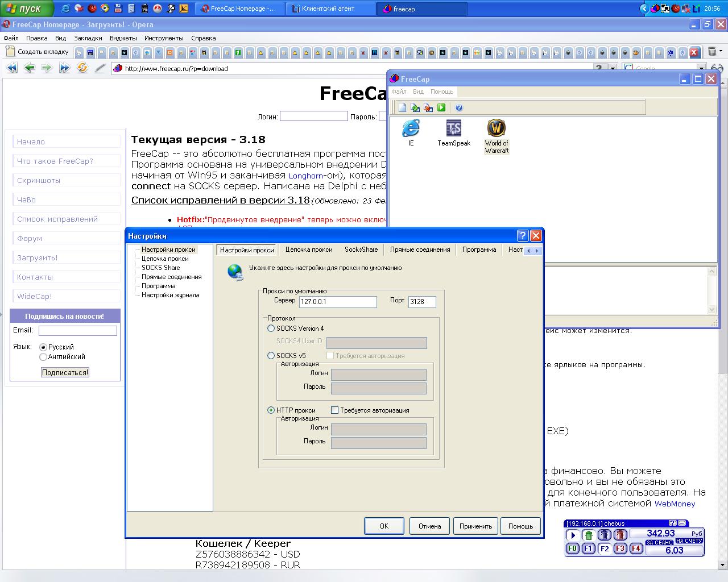Click scroll up arrow in FreeCap log pane
The width and height of the screenshot is (728, 582).
(712, 272)
